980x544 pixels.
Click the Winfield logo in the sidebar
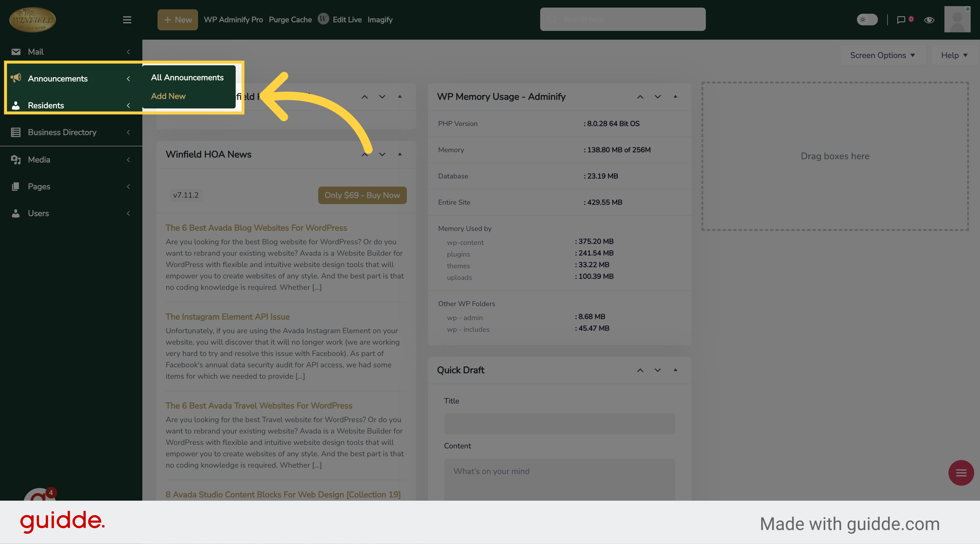pos(33,20)
